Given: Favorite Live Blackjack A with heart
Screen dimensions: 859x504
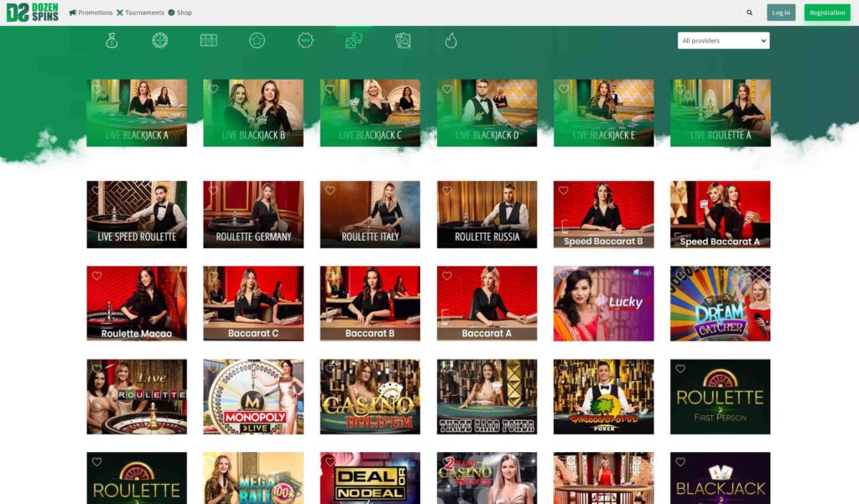Looking at the screenshot, I should (x=97, y=89).
